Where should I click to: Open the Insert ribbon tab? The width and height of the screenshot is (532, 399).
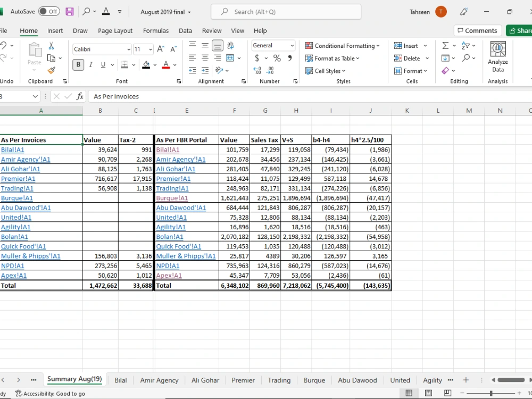pos(55,30)
